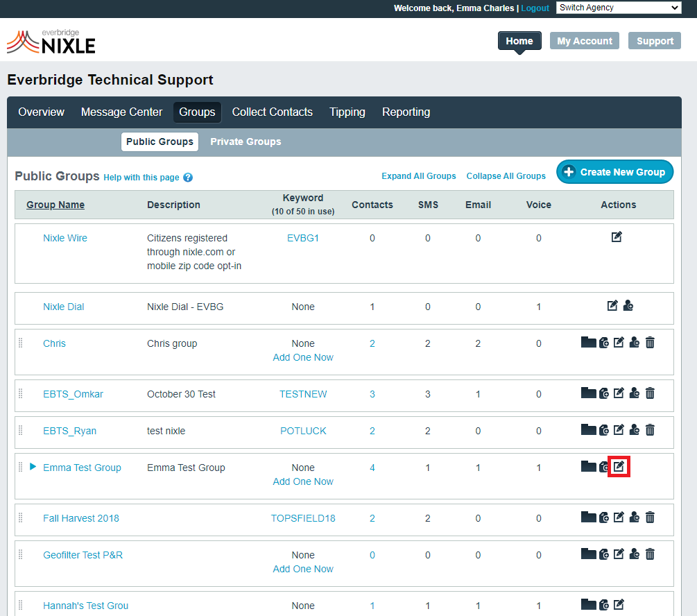Screen dimensions: 697x616
Task: Select the Public Groups sub-tab
Action: pos(160,142)
